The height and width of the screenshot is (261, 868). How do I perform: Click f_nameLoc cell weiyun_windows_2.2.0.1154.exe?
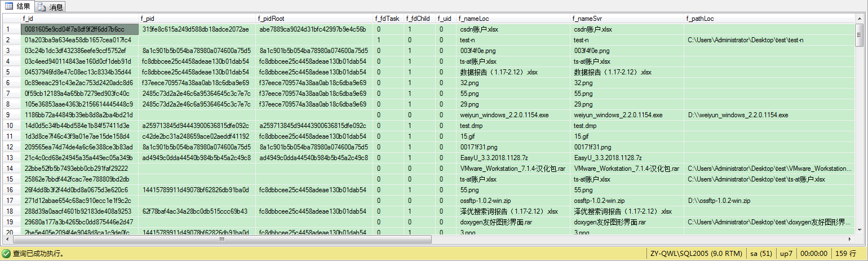coord(513,114)
